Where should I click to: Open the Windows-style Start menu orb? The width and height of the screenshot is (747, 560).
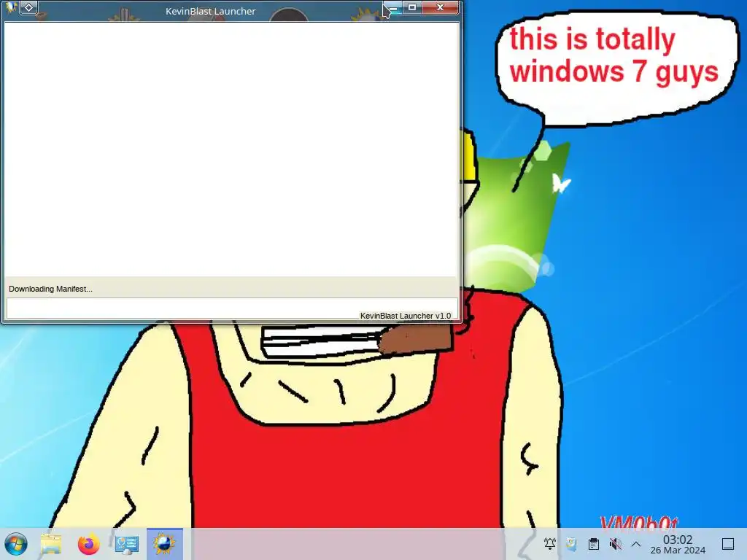pyautogui.click(x=16, y=544)
